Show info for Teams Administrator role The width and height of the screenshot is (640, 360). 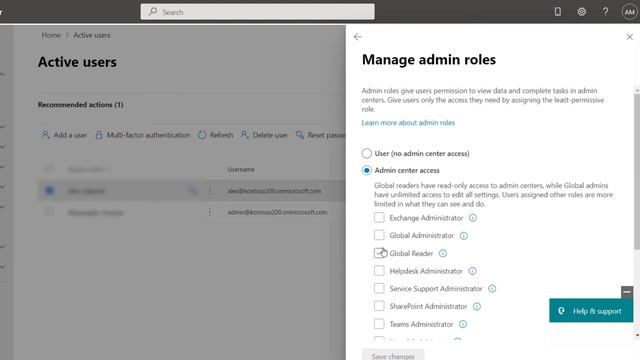pyautogui.click(x=463, y=324)
